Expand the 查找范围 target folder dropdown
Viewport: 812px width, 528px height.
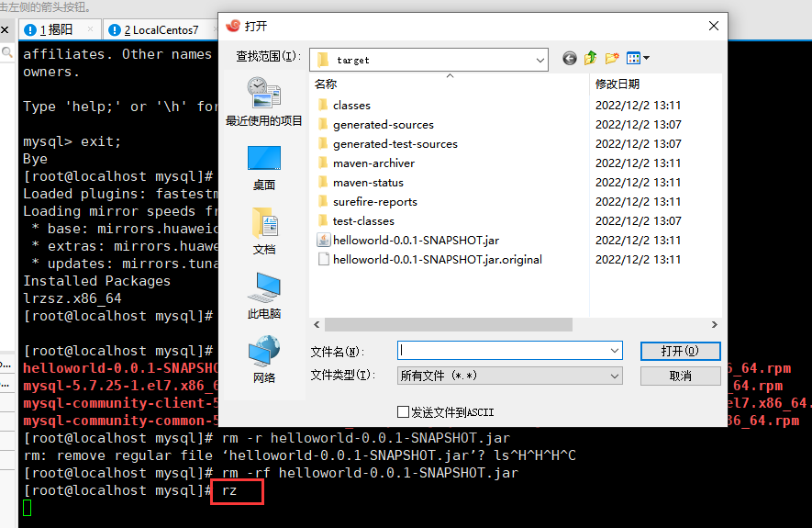pos(539,60)
